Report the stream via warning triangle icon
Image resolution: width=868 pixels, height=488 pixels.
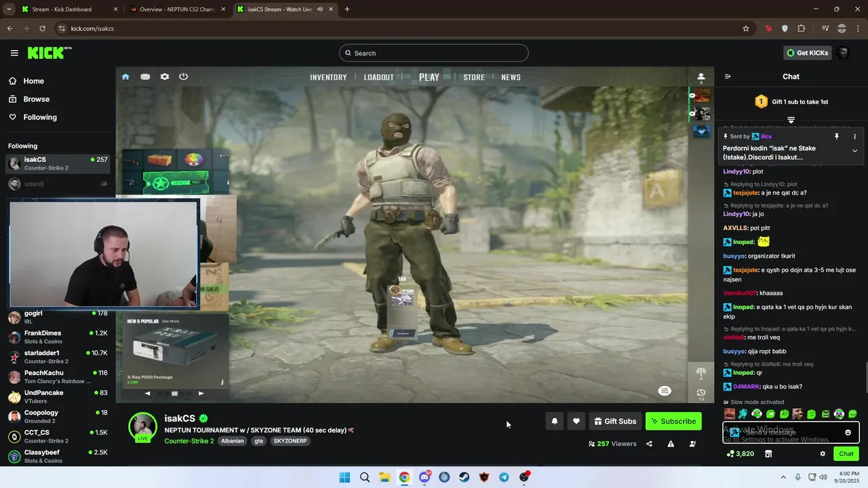click(671, 444)
